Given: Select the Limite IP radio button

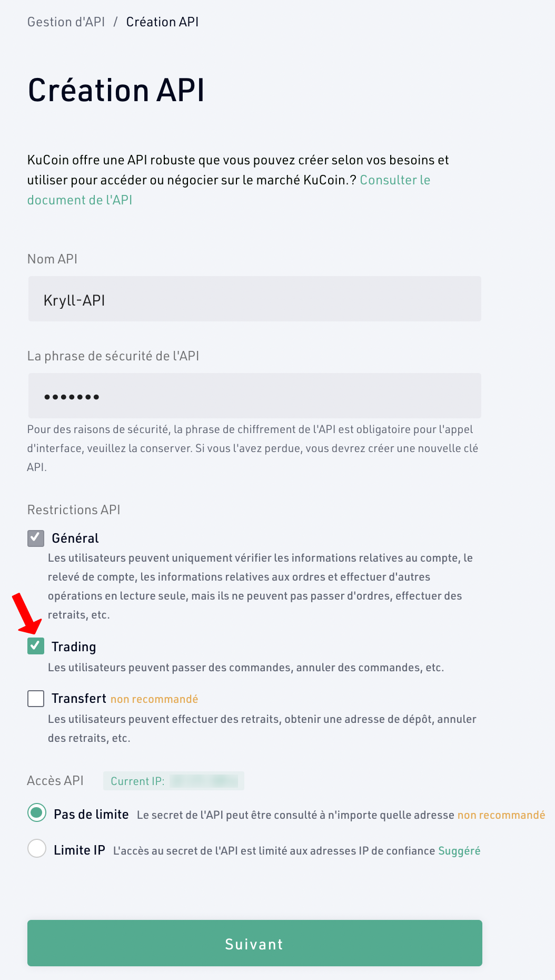Looking at the screenshot, I should coord(37,848).
